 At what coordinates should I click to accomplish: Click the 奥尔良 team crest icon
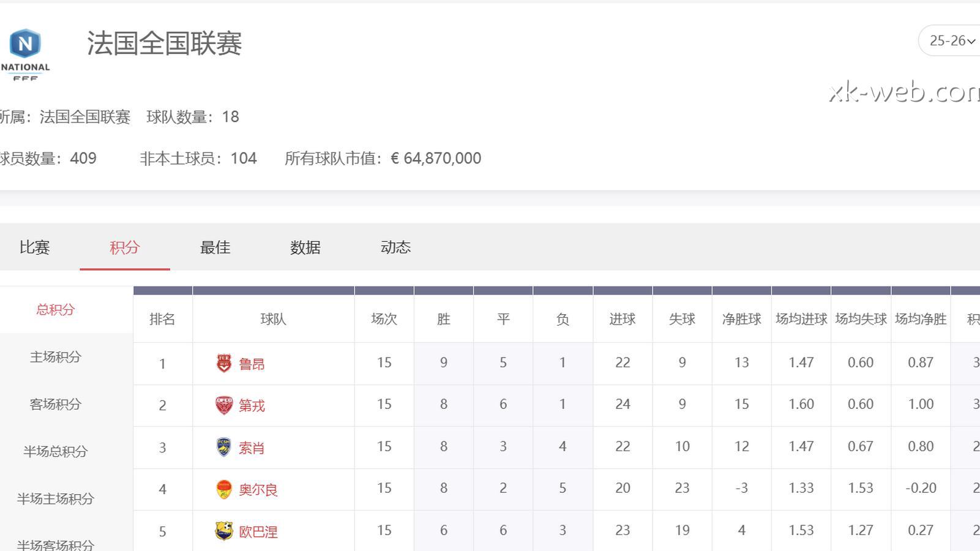(x=224, y=489)
